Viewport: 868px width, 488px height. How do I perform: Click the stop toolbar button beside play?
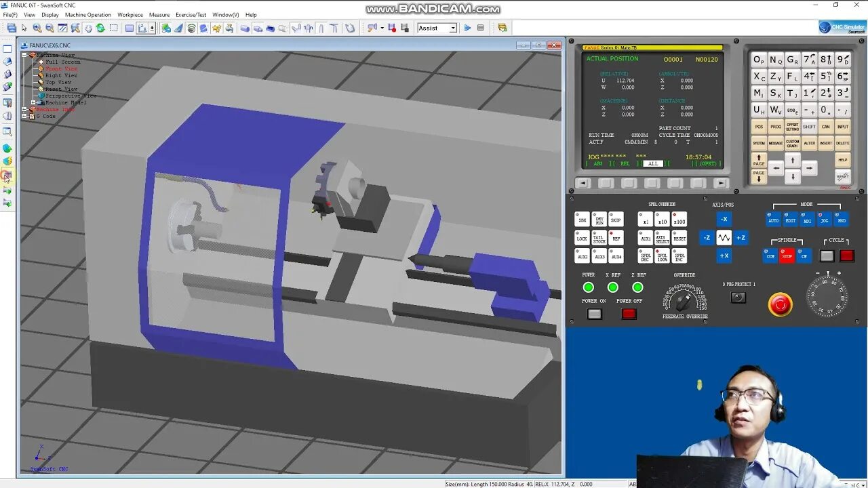point(481,28)
